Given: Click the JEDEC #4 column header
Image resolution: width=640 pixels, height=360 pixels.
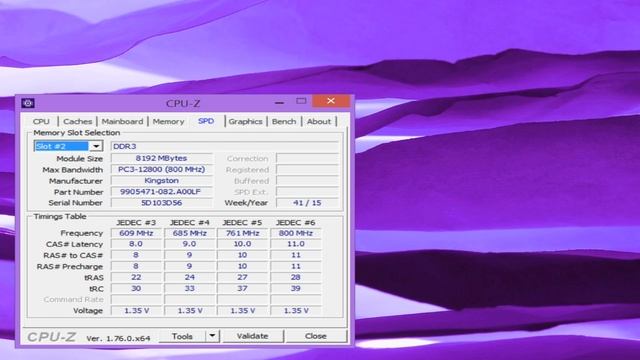Looking at the screenshot, I should (x=189, y=222).
